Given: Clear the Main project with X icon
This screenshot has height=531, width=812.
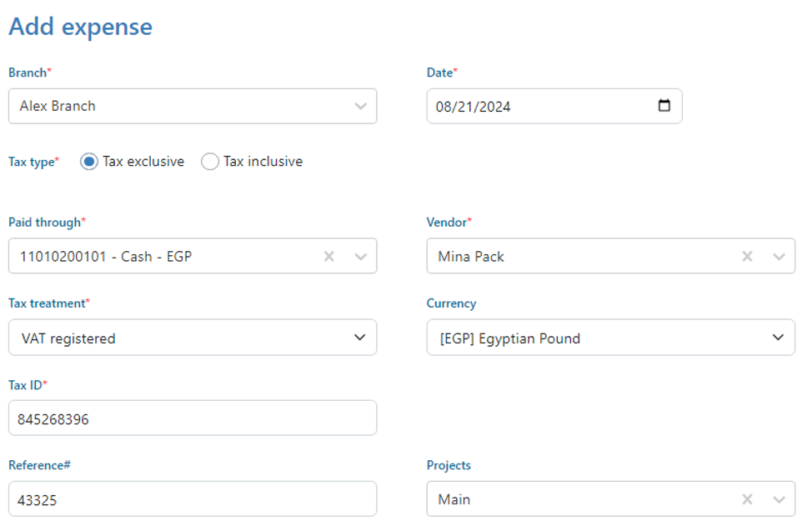Looking at the screenshot, I should coord(748,499).
